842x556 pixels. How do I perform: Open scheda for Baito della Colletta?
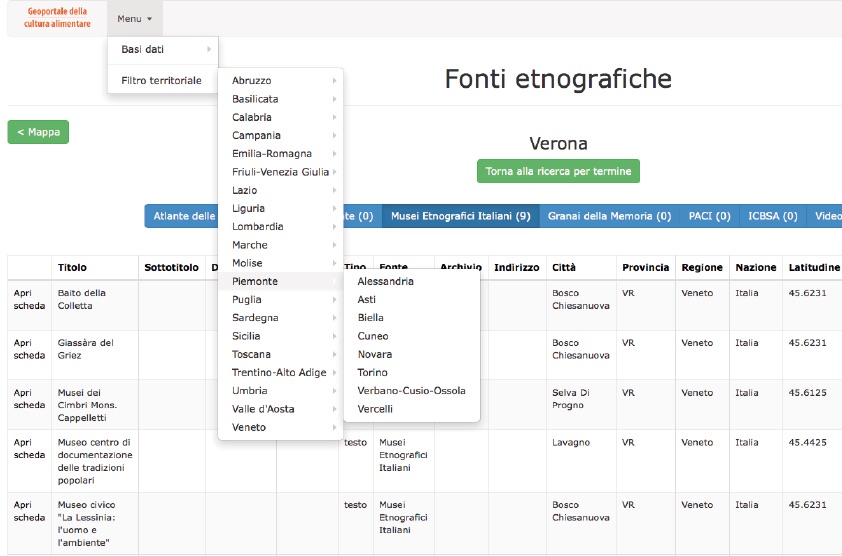tap(29, 299)
